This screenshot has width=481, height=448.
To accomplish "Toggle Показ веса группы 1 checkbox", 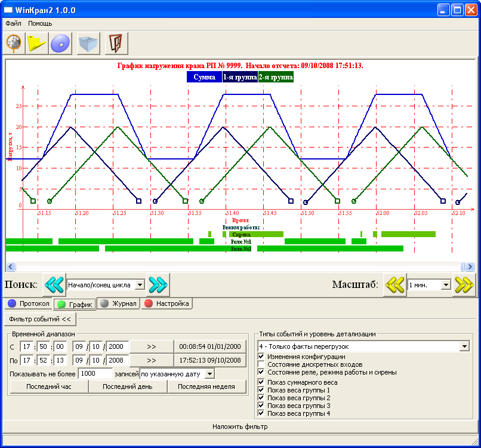I will click(x=261, y=390).
